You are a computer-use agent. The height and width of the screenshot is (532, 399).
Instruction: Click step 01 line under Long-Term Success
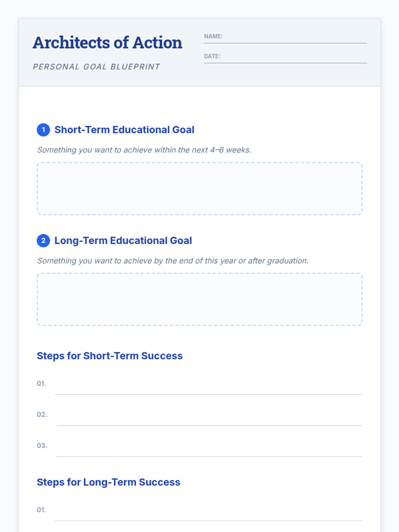pyautogui.click(x=208, y=514)
